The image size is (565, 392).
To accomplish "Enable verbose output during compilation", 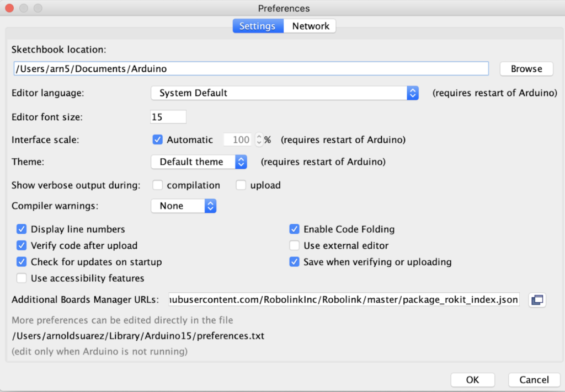I will tap(157, 185).
